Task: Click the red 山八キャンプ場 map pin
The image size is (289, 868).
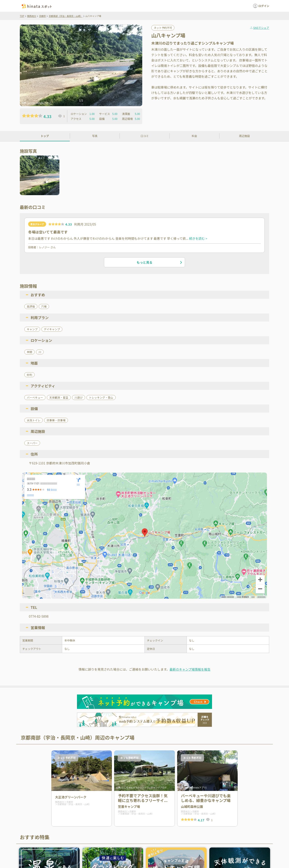Action: (x=145, y=532)
